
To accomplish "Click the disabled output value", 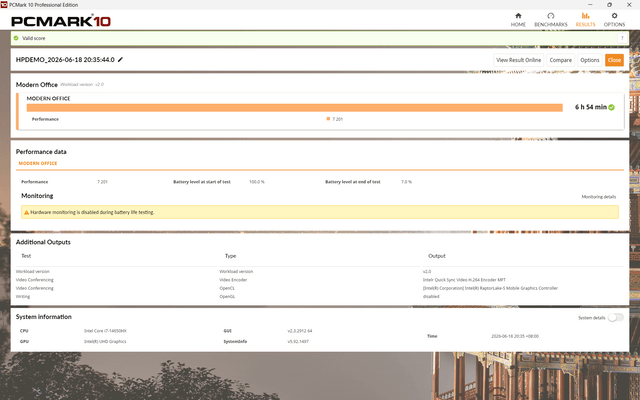I will (431, 297).
